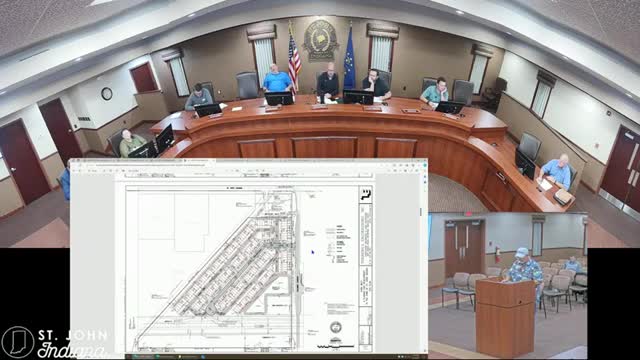Click the podium camera inset video
This screenshot has height=360, width=640.
507,286
